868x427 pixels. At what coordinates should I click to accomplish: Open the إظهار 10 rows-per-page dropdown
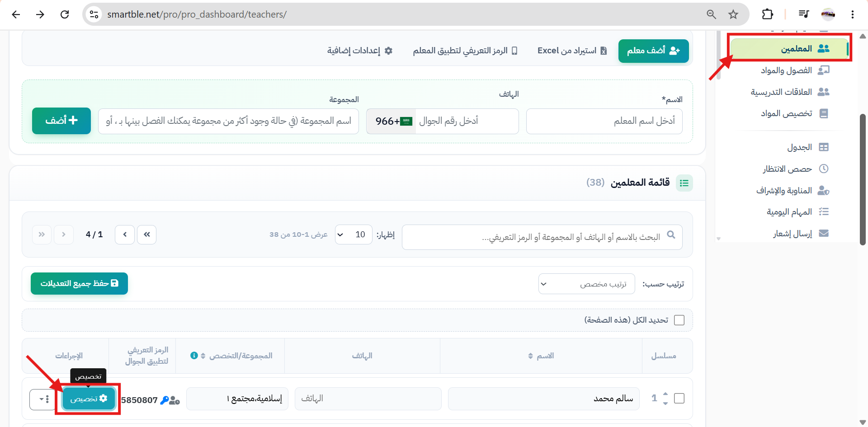354,235
